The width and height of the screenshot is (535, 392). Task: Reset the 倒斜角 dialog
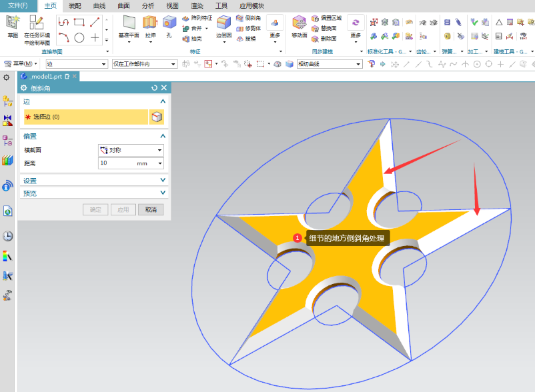(x=154, y=88)
